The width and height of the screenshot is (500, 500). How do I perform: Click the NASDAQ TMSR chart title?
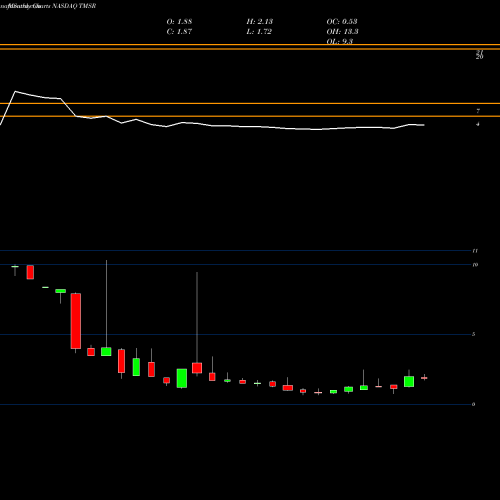(x=74, y=6)
